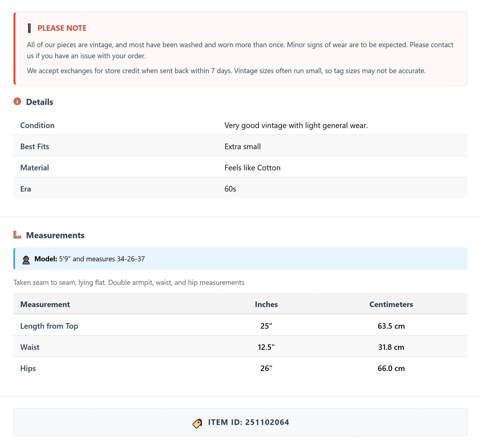Click the price tag icon near Item ID
Screen dimensions: 481x448
tap(197, 423)
